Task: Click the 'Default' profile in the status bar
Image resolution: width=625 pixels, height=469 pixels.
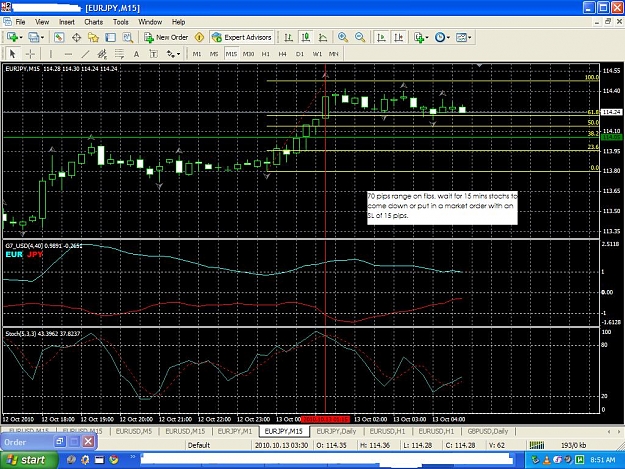Action: click(199, 445)
